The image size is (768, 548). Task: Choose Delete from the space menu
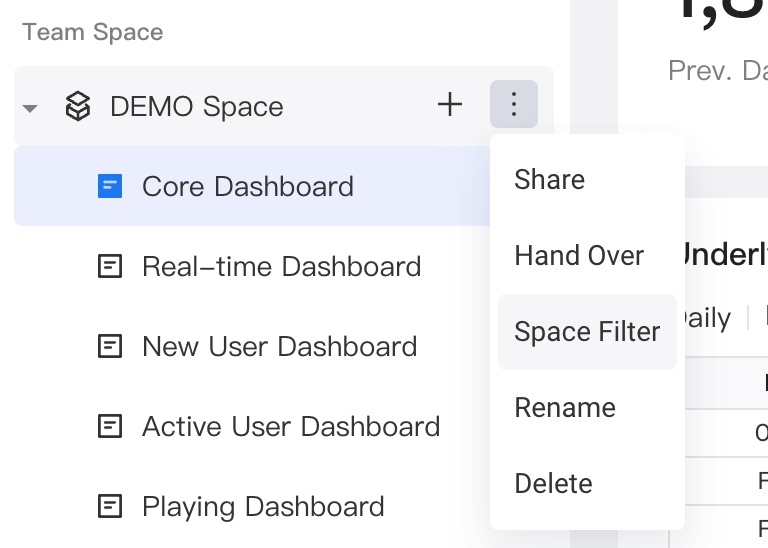(553, 484)
